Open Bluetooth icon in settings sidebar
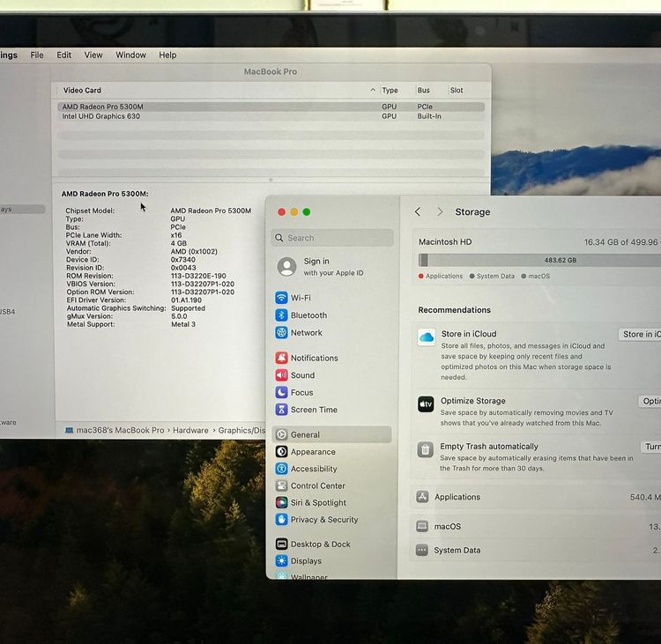The image size is (661, 644). point(281,315)
